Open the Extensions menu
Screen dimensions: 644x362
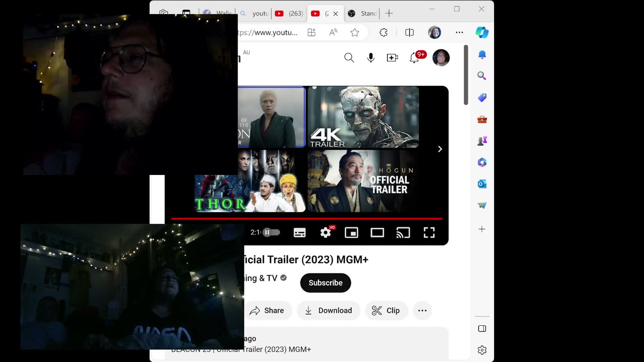pos(383,33)
